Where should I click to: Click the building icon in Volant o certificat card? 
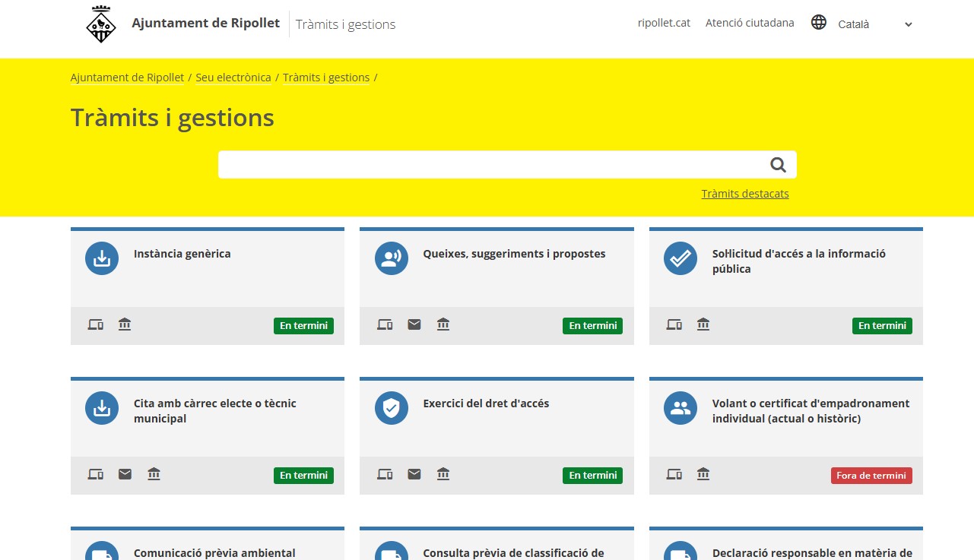[x=703, y=474]
